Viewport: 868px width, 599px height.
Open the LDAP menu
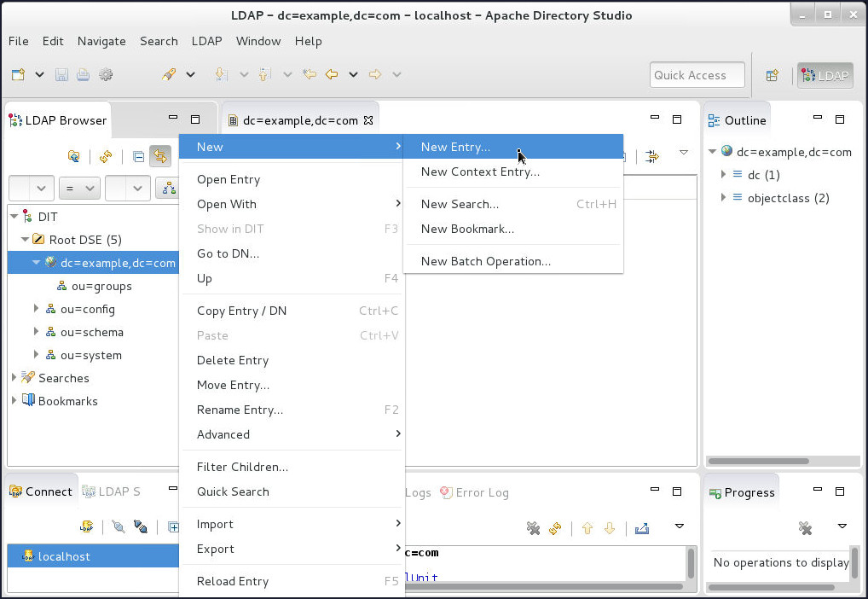pos(206,41)
